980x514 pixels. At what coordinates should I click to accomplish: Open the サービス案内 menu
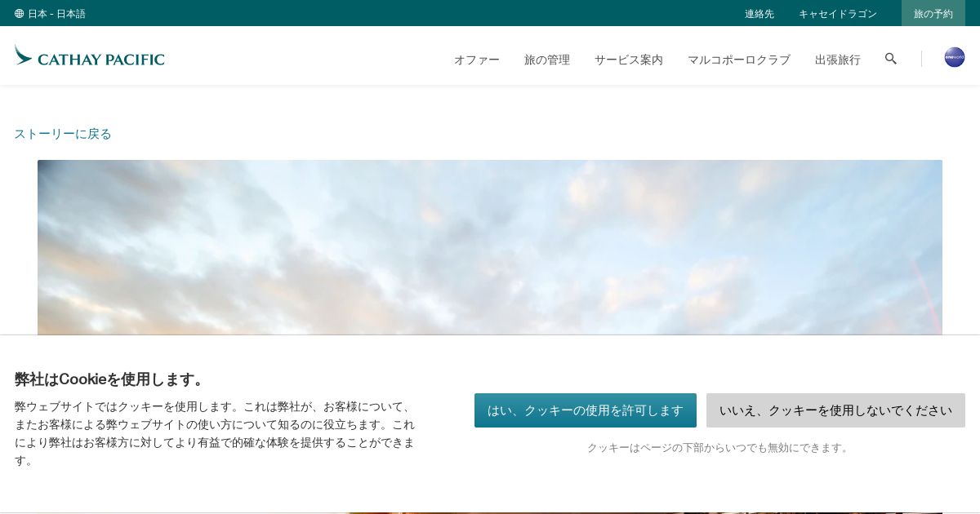click(x=629, y=60)
